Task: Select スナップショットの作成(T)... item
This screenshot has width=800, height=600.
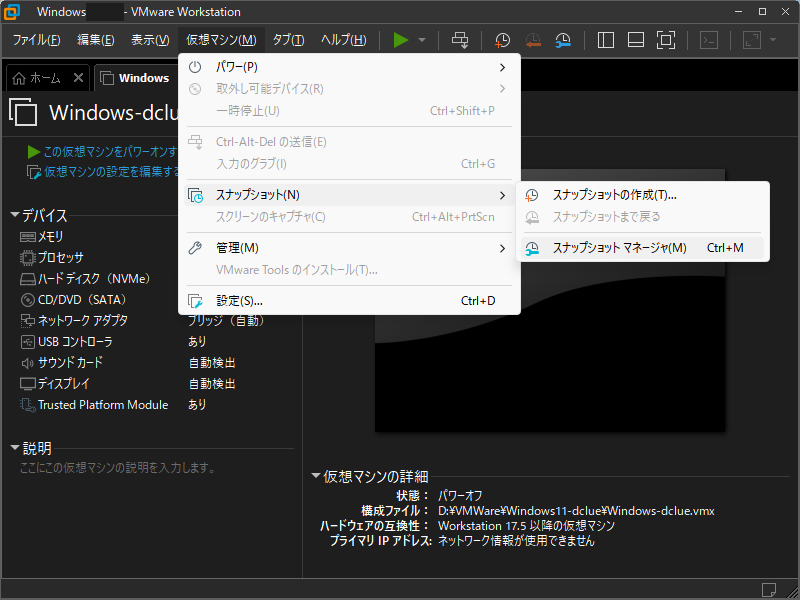Action: [x=642, y=195]
